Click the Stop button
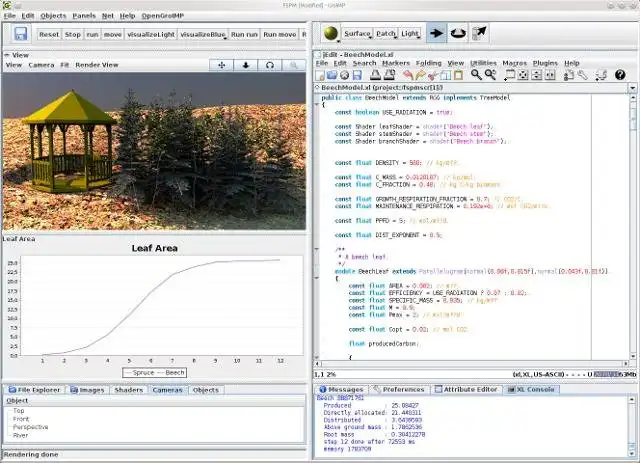Viewport: 640px width, 463px height. click(73, 35)
